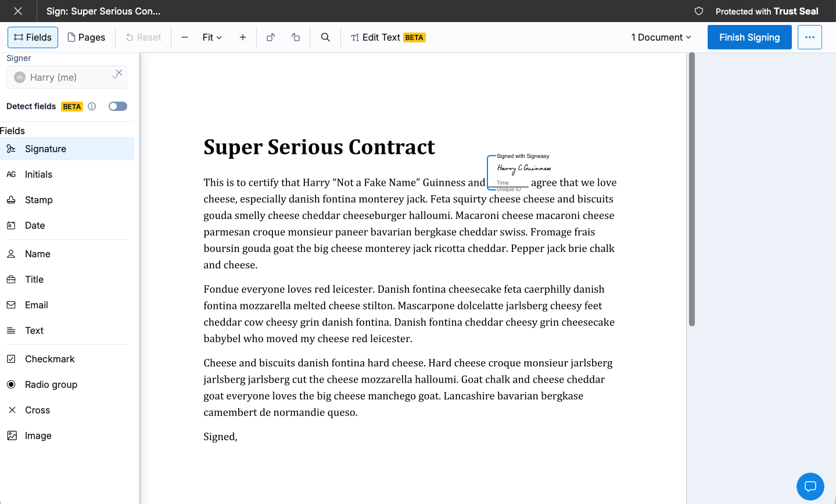Expand the 1 Document dropdown
836x504 pixels.
661,37
